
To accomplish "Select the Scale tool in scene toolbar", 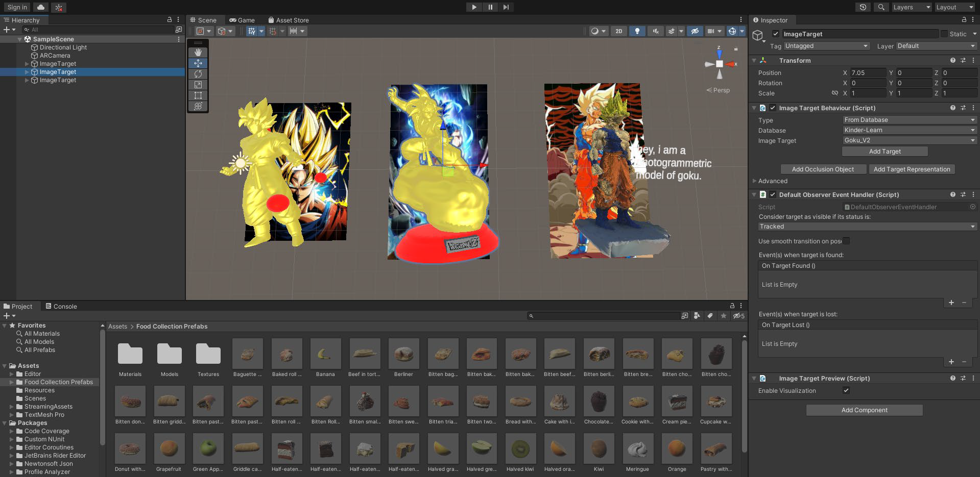I will point(198,85).
